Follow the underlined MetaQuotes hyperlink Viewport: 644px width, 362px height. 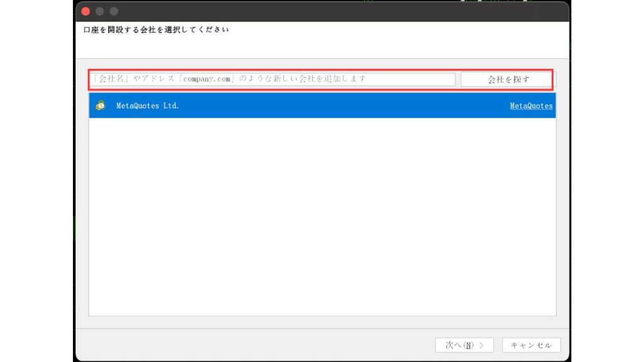pyautogui.click(x=531, y=106)
